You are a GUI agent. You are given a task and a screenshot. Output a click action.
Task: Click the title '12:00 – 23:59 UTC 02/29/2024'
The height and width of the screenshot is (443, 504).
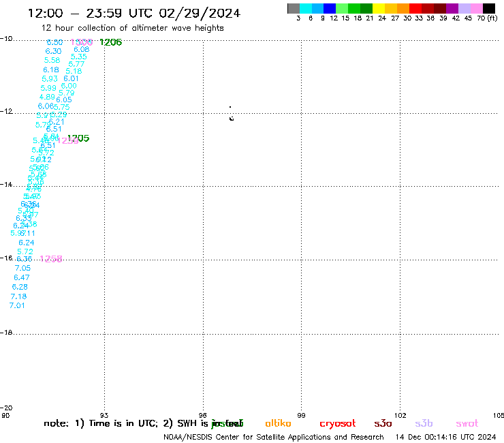click(x=134, y=13)
